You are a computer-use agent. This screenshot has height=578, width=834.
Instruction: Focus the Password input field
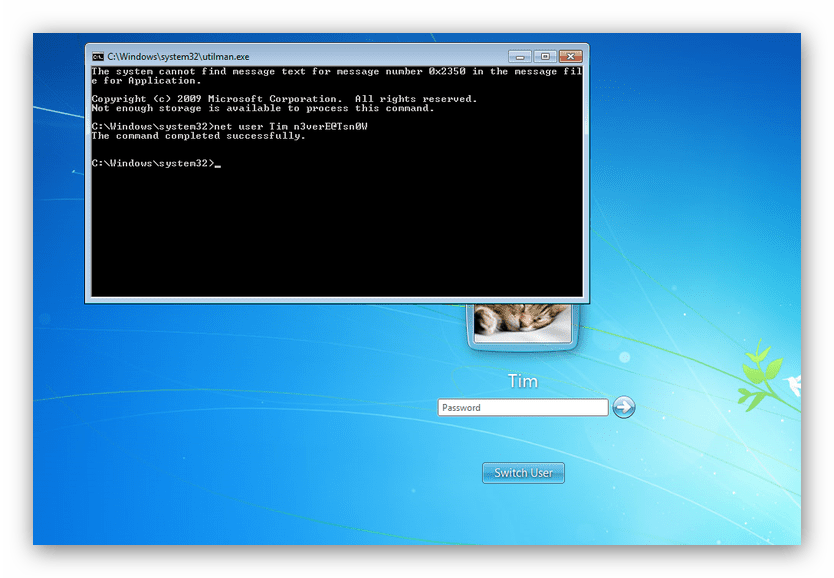[522, 408]
